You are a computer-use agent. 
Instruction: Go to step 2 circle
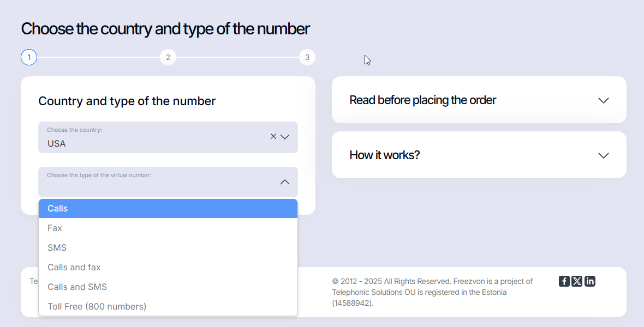(168, 57)
